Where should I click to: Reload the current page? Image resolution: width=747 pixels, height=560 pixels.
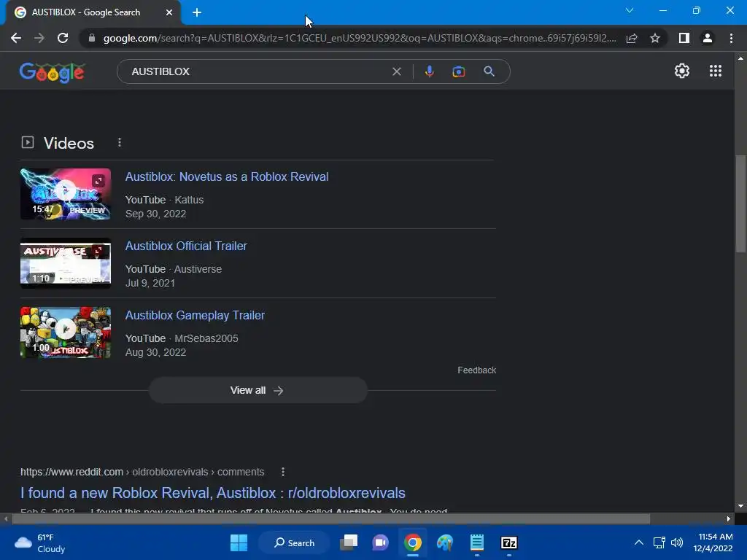63,38
